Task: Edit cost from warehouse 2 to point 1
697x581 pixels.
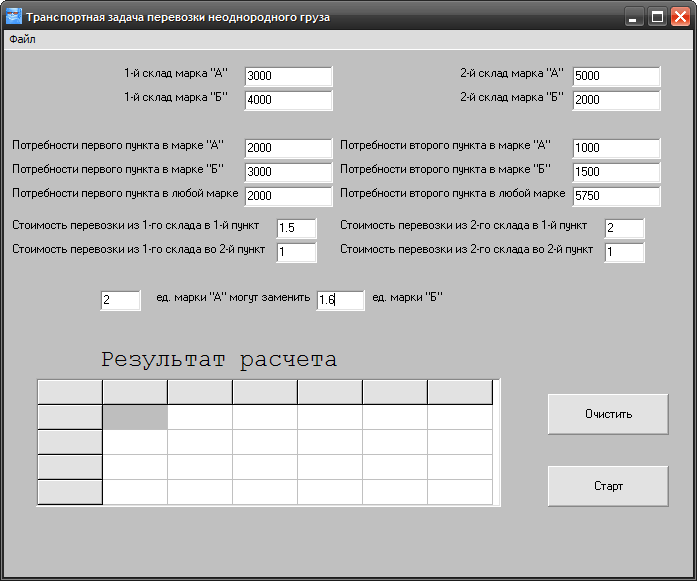Action: coord(624,228)
